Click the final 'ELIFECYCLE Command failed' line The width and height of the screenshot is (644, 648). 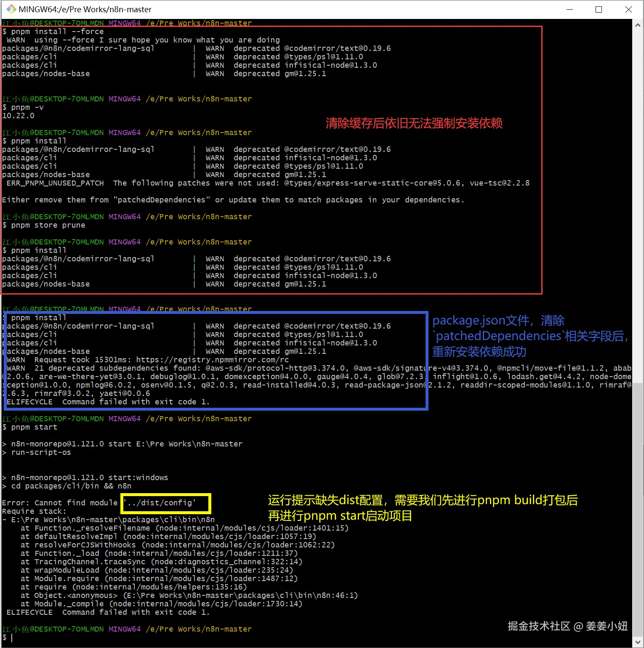[108, 612]
